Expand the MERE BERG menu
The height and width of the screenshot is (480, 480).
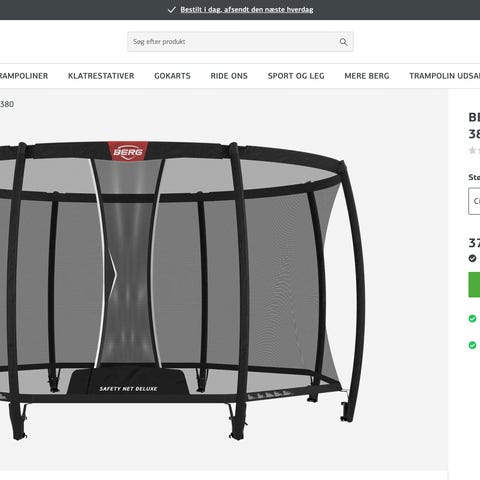coord(367,76)
